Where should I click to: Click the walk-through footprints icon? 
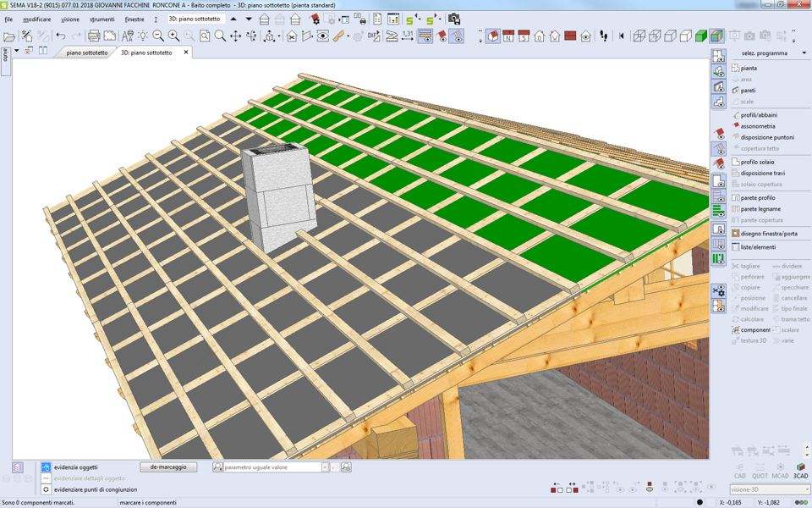point(604,36)
